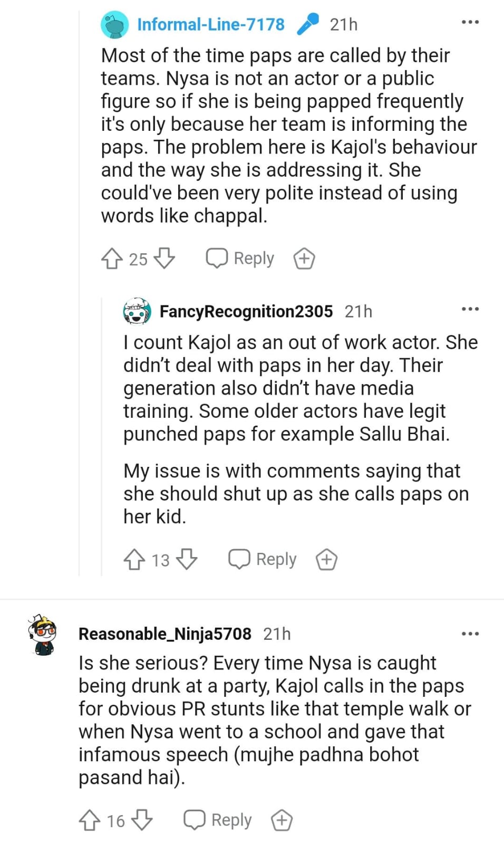Open Reasonable_Ninja5708 user profile
Screen dimensions: 504x844
(x=164, y=634)
